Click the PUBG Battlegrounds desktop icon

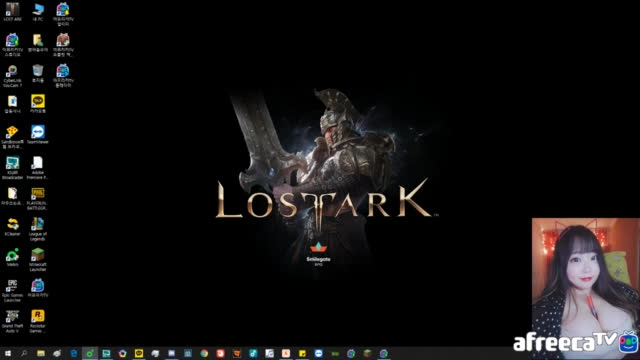pos(38,199)
